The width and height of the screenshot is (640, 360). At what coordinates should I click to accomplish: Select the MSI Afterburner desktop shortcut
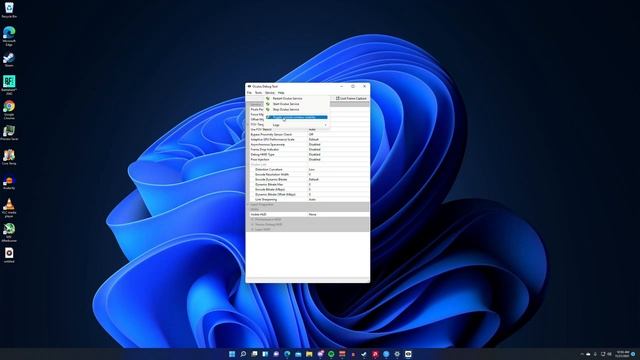9,232
